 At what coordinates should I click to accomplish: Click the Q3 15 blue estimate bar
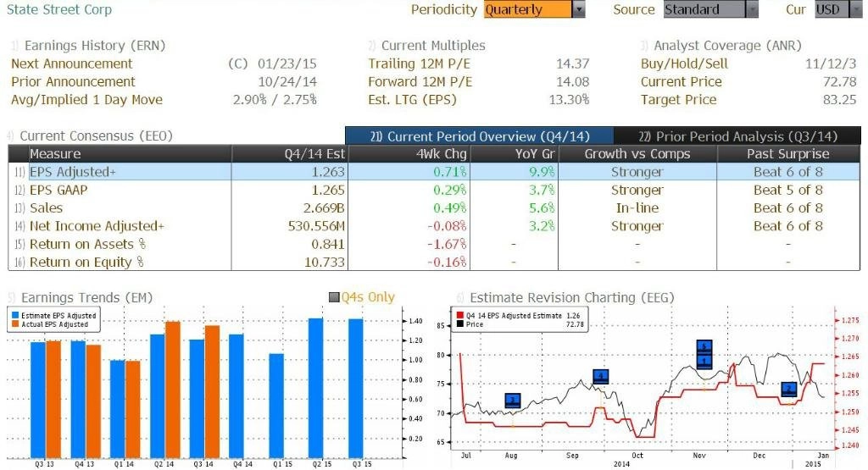[x=356, y=388]
